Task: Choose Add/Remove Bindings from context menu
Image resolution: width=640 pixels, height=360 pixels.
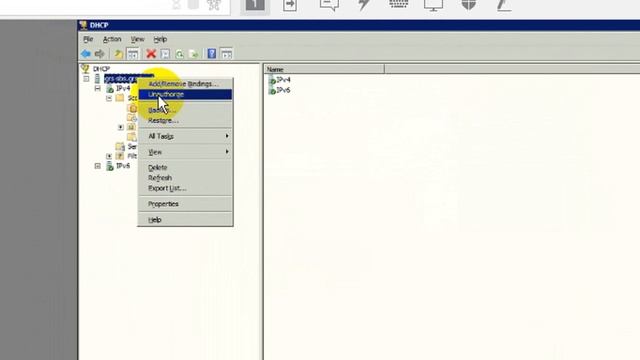Action: (x=185, y=84)
